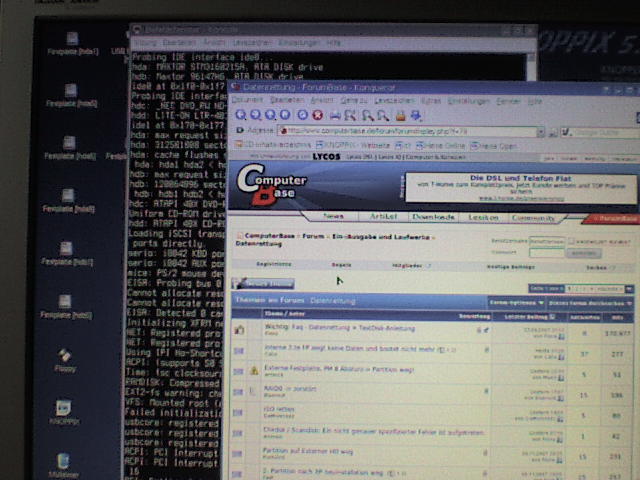Open the Home page icon in Konqueror toolbar

(285, 115)
